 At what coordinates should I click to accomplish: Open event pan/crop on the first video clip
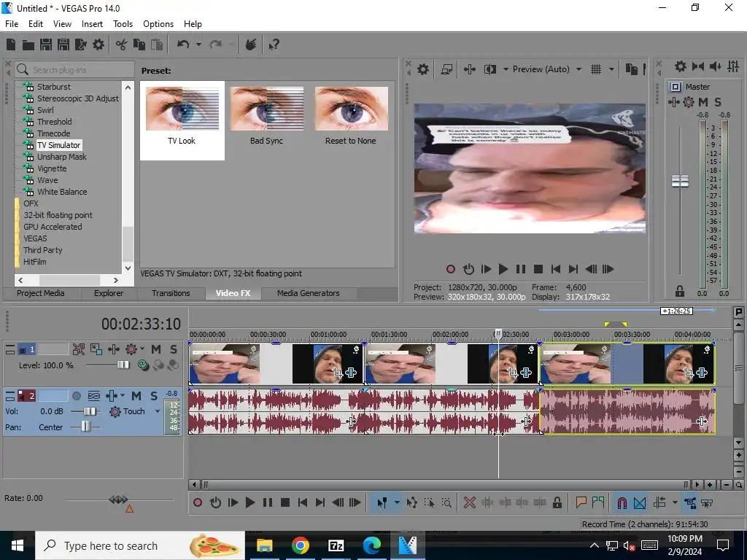(337, 373)
